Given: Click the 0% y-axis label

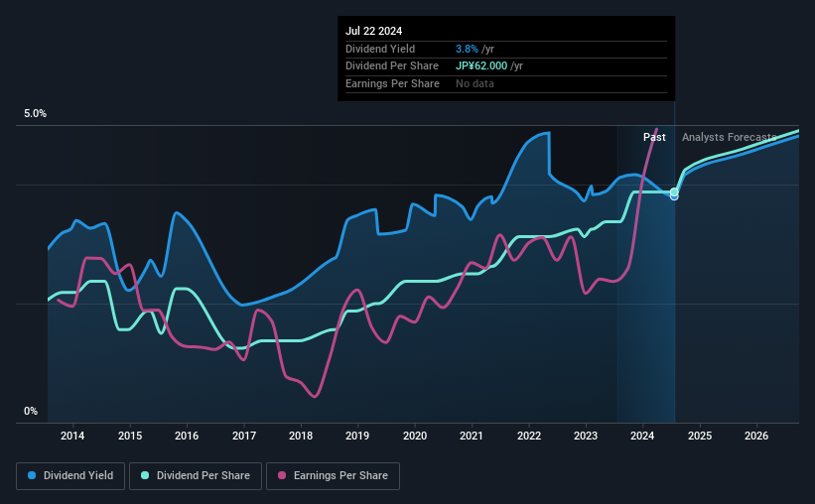Looking at the screenshot, I should click(x=31, y=411).
